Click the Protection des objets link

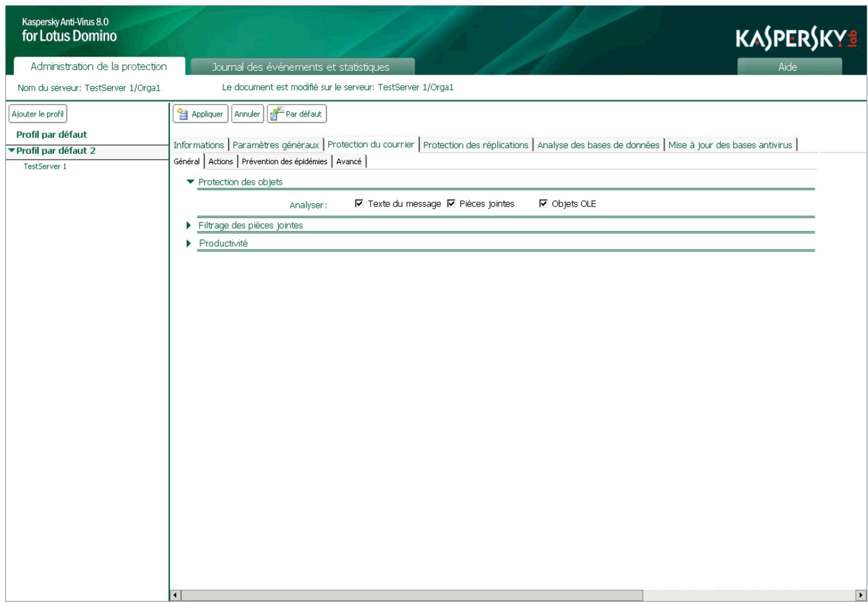coord(240,182)
